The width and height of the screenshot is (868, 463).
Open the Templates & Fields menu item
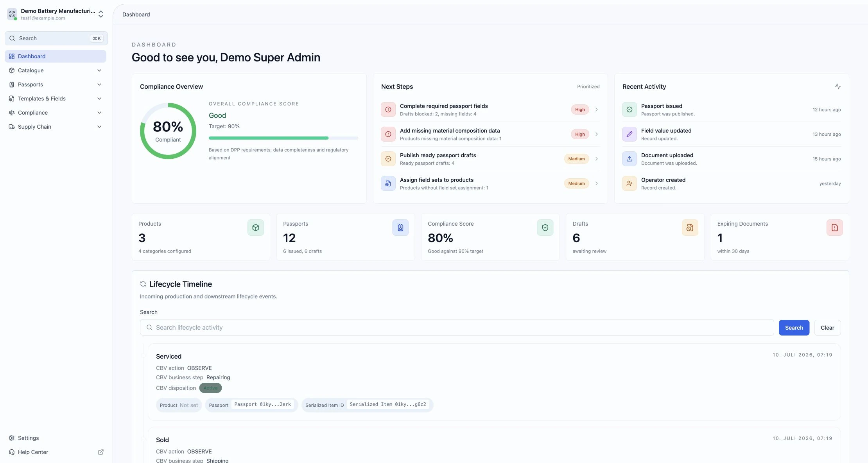click(56, 99)
